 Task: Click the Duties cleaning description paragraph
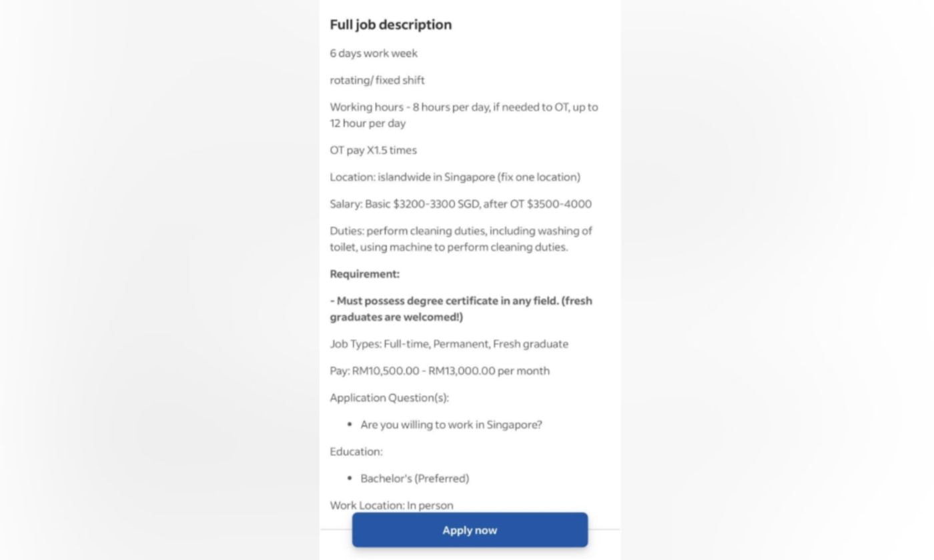click(x=460, y=239)
